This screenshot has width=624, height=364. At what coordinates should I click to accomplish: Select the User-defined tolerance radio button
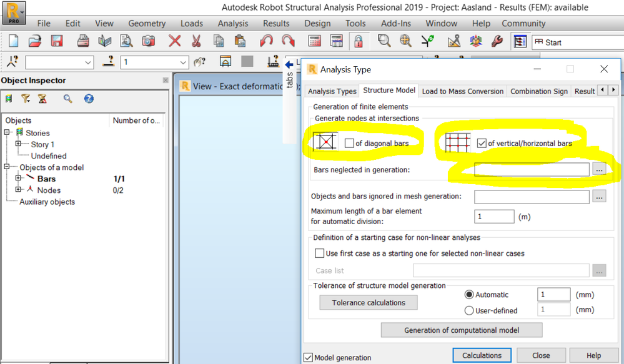469,310
